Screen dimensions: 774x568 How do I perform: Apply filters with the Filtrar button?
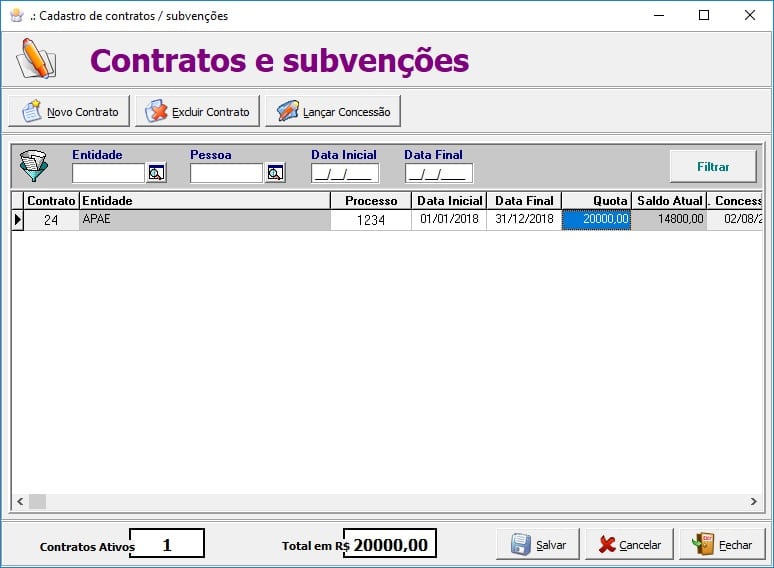[x=712, y=167]
